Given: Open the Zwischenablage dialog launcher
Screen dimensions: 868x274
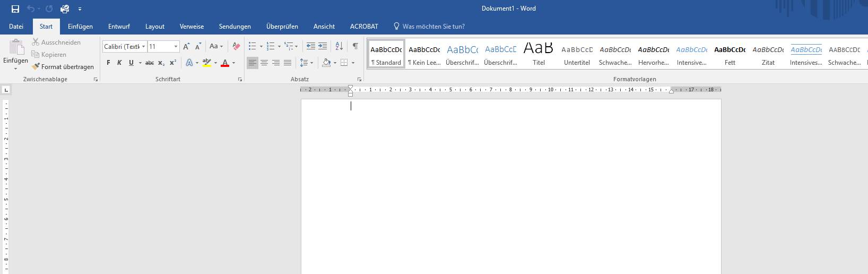Looking at the screenshot, I should (96, 79).
